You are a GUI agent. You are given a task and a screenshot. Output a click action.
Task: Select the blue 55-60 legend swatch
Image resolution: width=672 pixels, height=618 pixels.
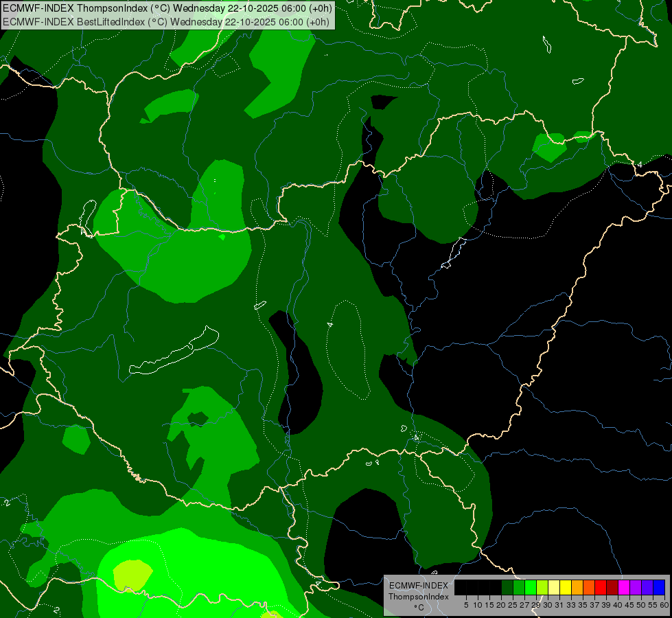(x=659, y=587)
